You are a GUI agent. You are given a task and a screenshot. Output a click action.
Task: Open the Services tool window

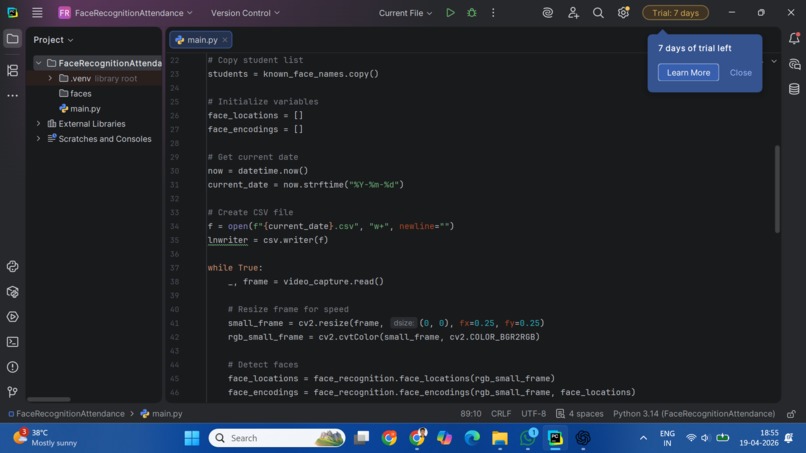coord(12,317)
